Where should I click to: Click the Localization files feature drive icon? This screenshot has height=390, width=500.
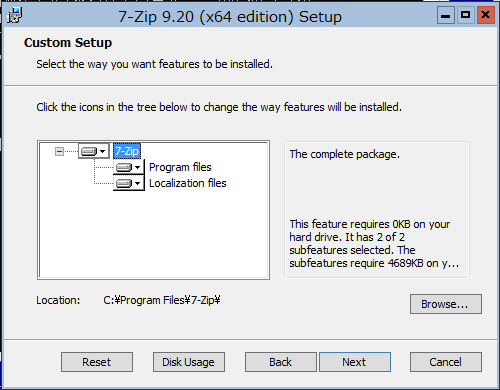[x=124, y=183]
